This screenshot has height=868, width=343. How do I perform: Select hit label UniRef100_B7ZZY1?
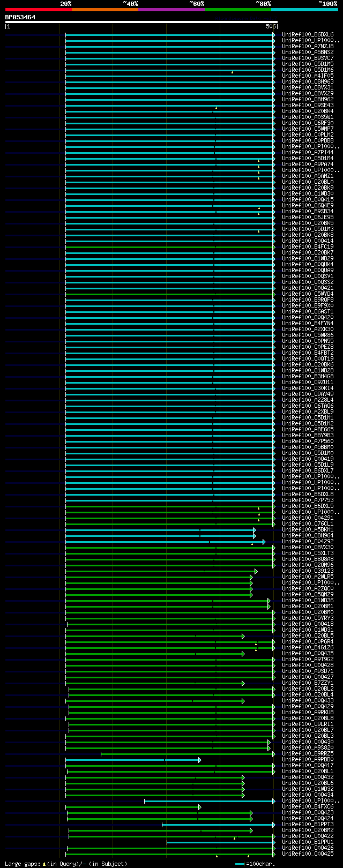coord(308,683)
